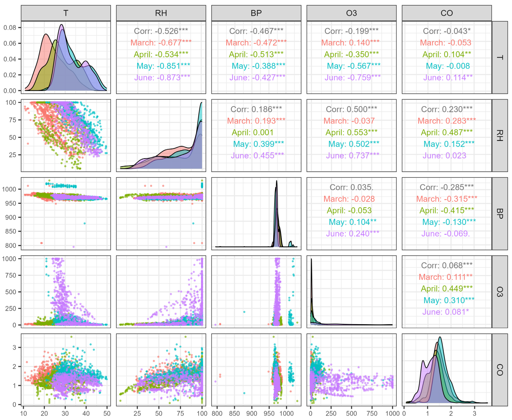Viewport: 512px width, 420px height.
Task: Click the BP column header strip
Action: [256, 13]
